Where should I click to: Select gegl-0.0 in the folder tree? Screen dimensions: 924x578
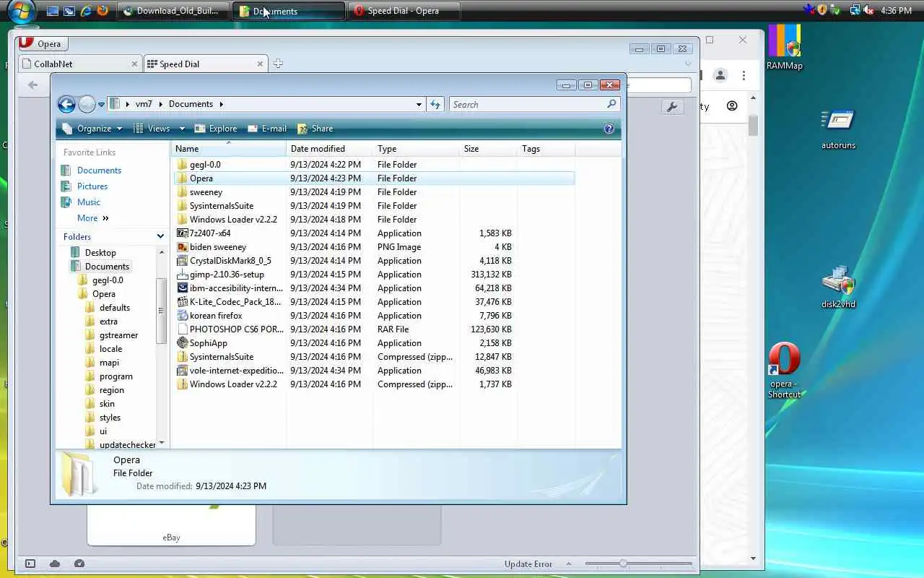pos(108,280)
